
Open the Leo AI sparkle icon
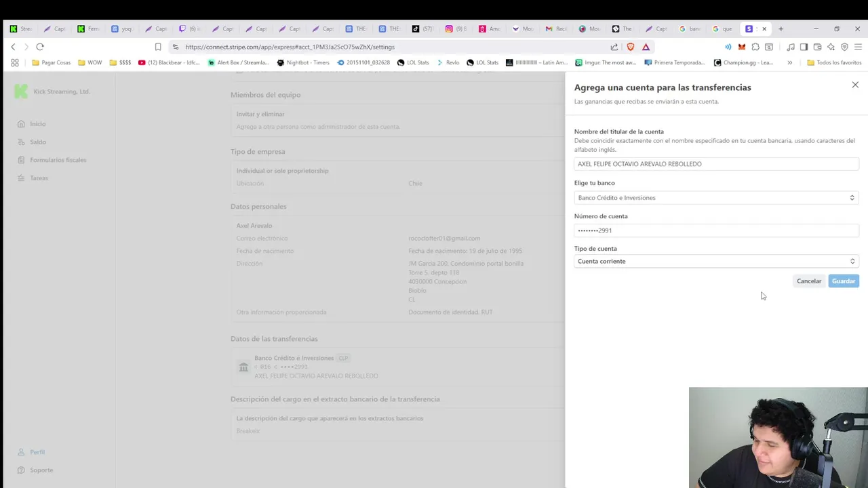(x=831, y=47)
